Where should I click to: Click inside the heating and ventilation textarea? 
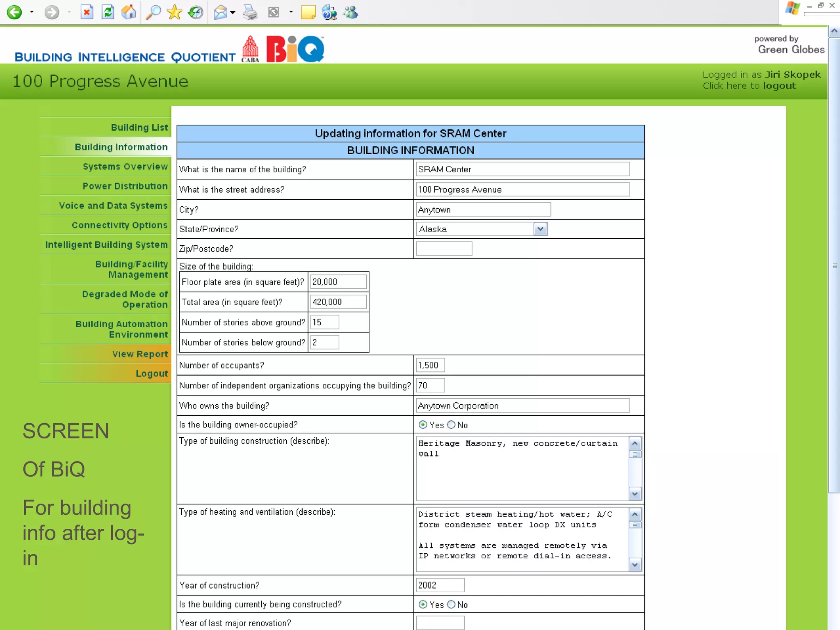pos(522,539)
